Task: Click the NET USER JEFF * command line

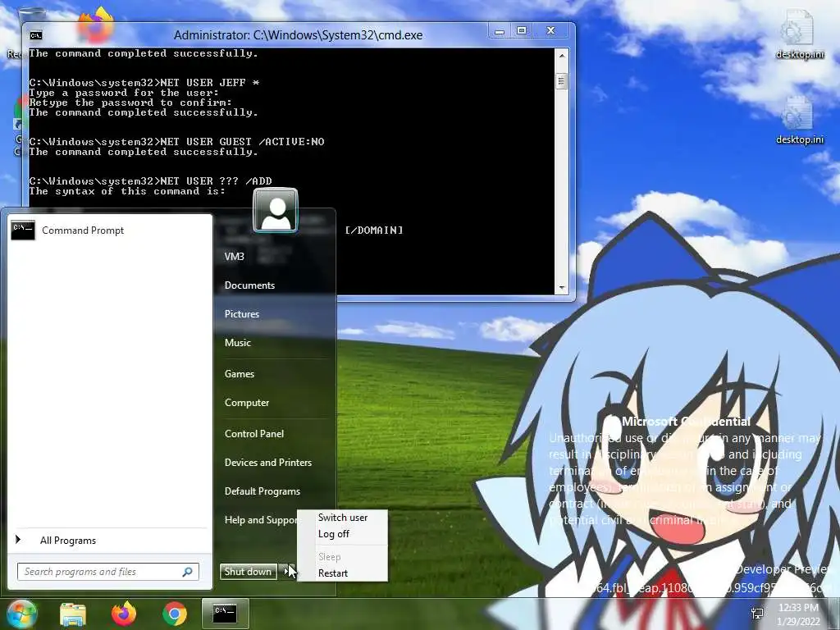Action: (x=144, y=83)
